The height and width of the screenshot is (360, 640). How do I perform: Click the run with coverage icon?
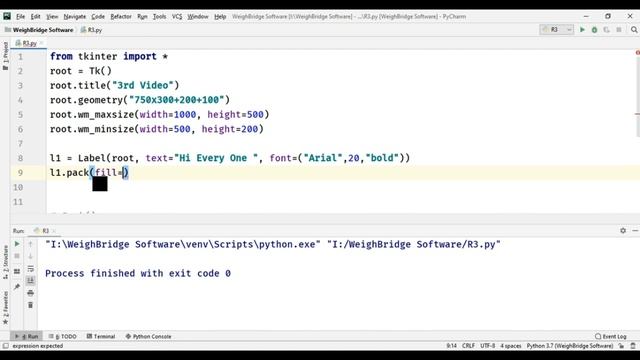tap(607, 30)
